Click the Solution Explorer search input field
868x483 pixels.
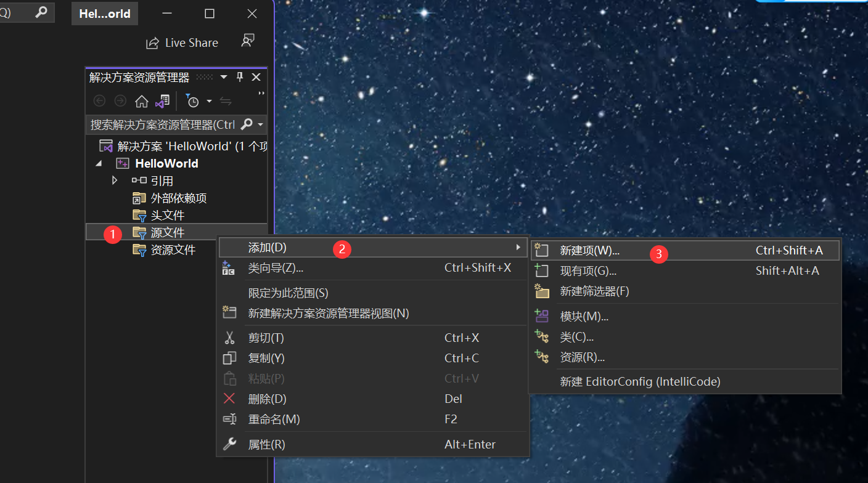tap(163, 124)
